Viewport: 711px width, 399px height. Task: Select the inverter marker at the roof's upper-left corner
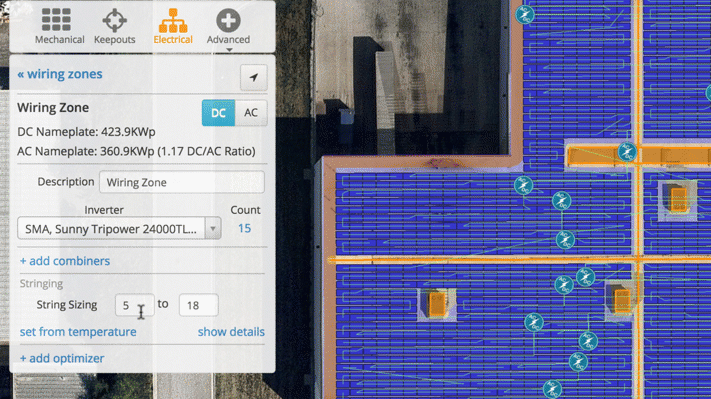525,15
